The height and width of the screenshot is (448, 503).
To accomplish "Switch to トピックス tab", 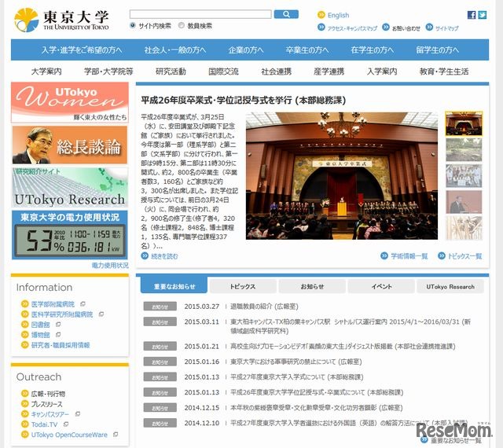I will [243, 286].
